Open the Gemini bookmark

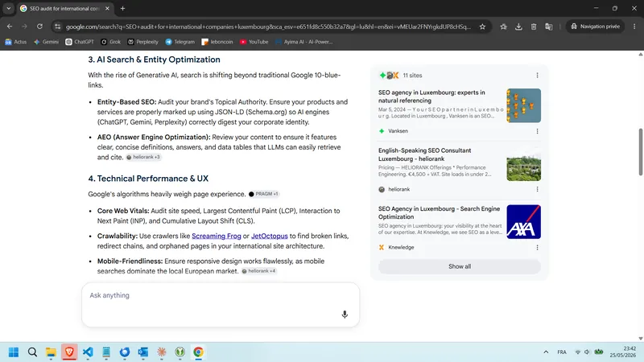pos(47,42)
